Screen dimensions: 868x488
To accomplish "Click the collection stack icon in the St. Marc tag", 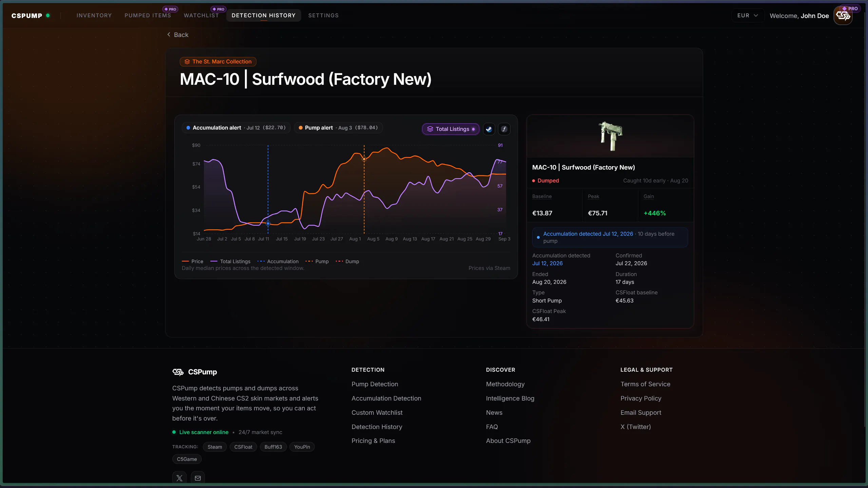I will (187, 62).
